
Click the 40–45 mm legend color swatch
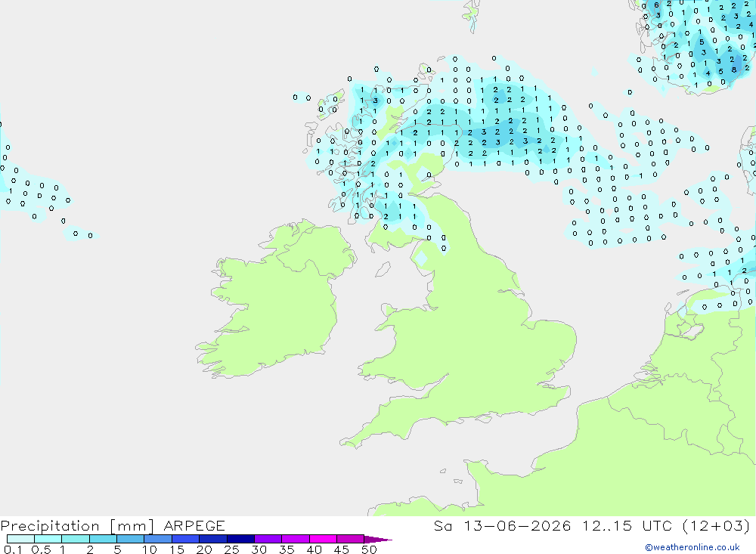click(323, 539)
